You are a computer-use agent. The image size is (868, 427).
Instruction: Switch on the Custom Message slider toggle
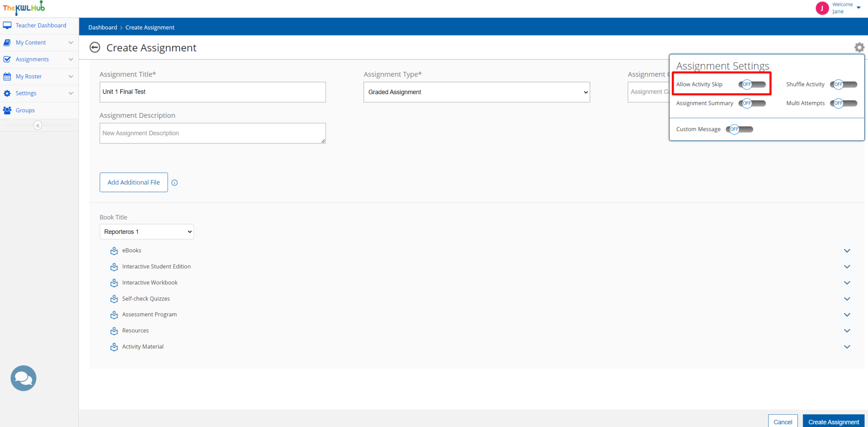click(x=739, y=129)
